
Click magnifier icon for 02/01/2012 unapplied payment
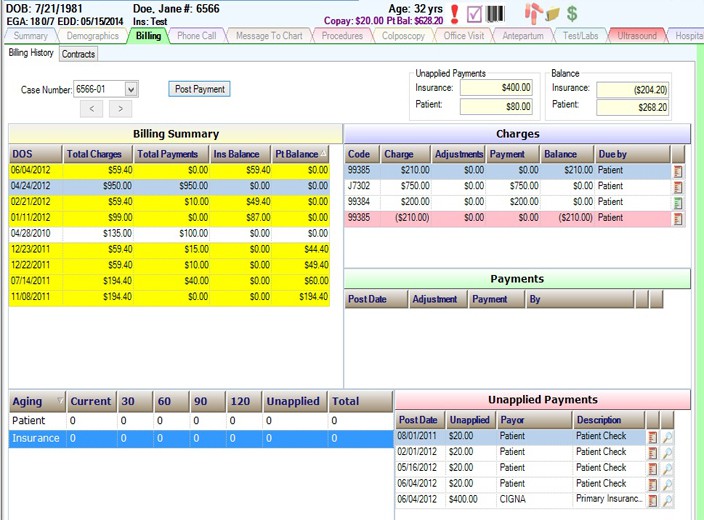[x=668, y=453]
